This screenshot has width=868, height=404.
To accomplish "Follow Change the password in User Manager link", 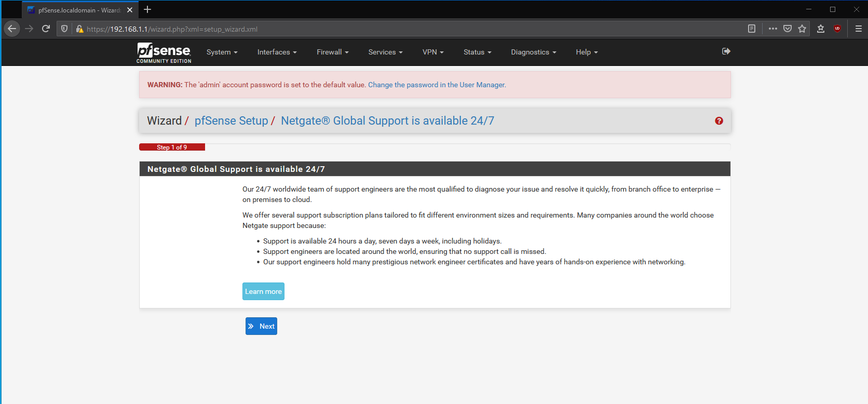I will coord(437,85).
